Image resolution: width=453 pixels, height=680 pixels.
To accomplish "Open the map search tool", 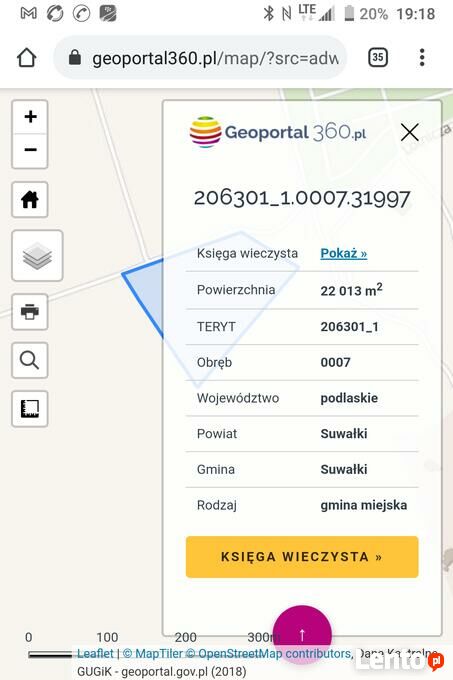I will click(x=30, y=360).
